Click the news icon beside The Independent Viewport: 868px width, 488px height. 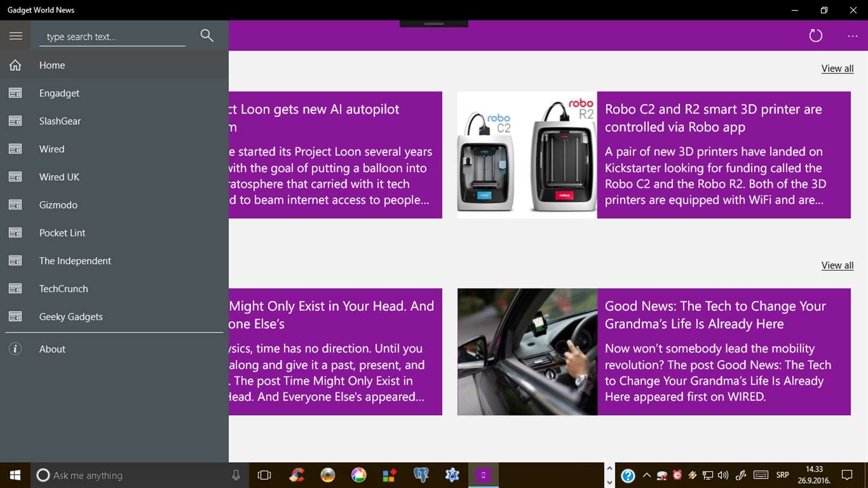16,261
